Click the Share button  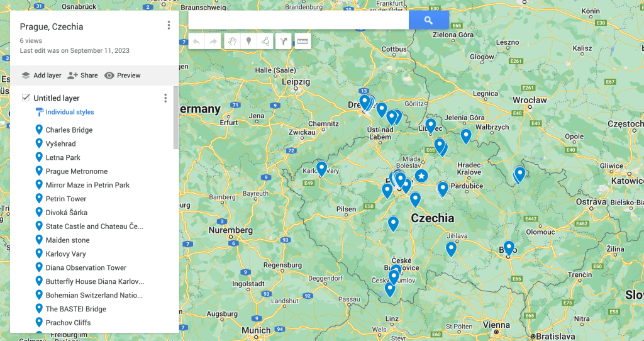click(x=83, y=75)
